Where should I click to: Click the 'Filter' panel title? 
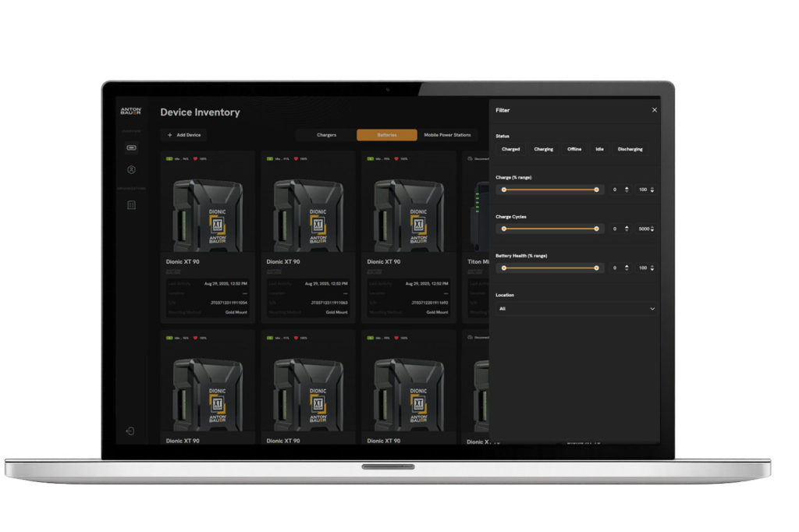[x=502, y=110]
